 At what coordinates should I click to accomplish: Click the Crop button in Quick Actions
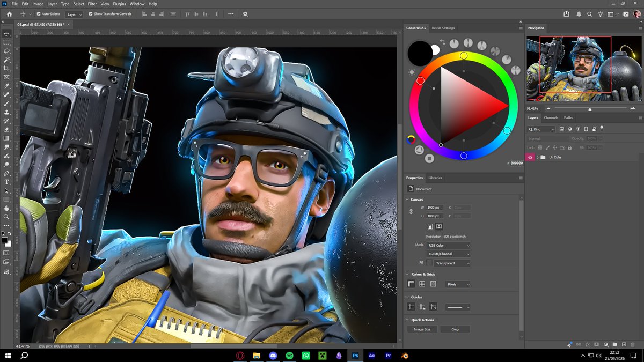[x=455, y=329]
